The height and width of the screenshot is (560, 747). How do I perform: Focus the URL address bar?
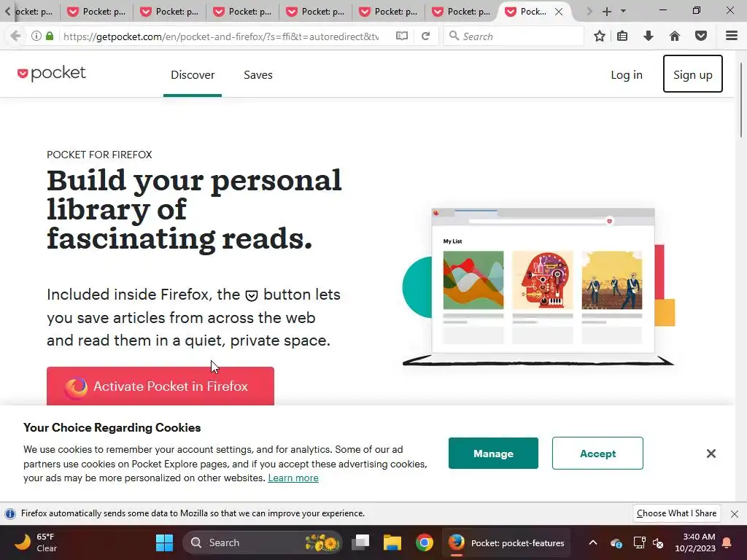coord(221,36)
